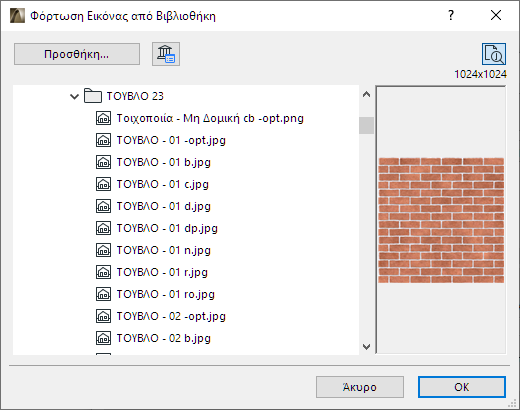Select file ΤΟΥΒΛΟ - 01 ro.jpg

pyautogui.click(x=166, y=294)
